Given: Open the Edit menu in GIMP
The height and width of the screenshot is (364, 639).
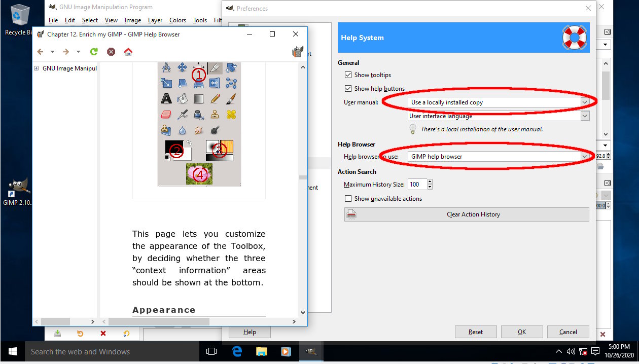Looking at the screenshot, I should click(x=70, y=20).
